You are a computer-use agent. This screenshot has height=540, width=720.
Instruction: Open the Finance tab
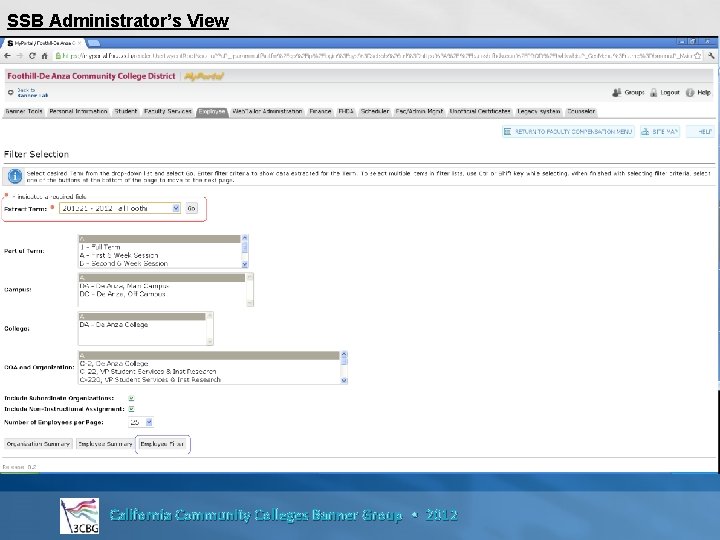point(321,112)
